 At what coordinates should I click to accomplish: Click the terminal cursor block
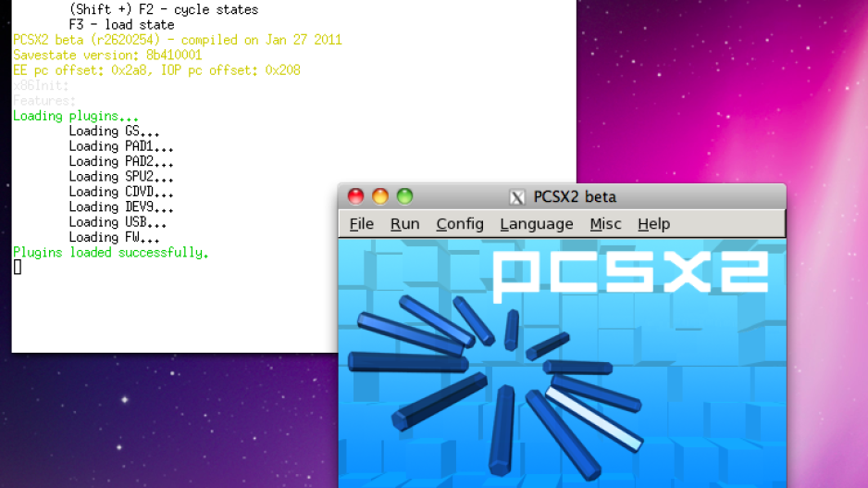point(18,267)
